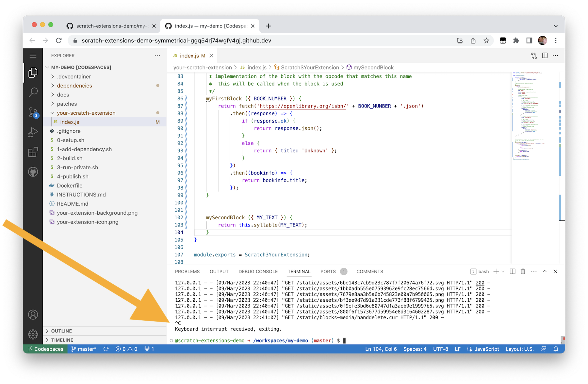The width and height of the screenshot is (588, 384).
Task: Open the Extensions view
Action: tap(33, 152)
